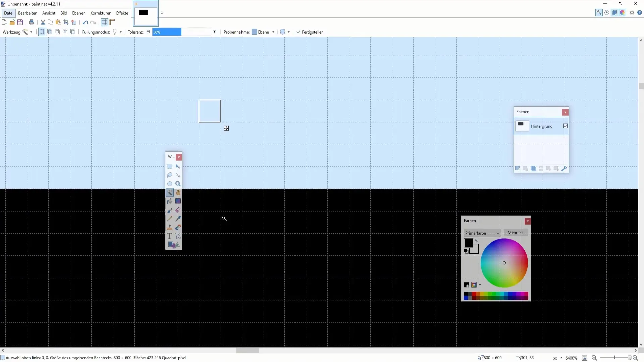Toggle the Layers window button
Viewport: 644px width, 362px height.
[614, 13]
